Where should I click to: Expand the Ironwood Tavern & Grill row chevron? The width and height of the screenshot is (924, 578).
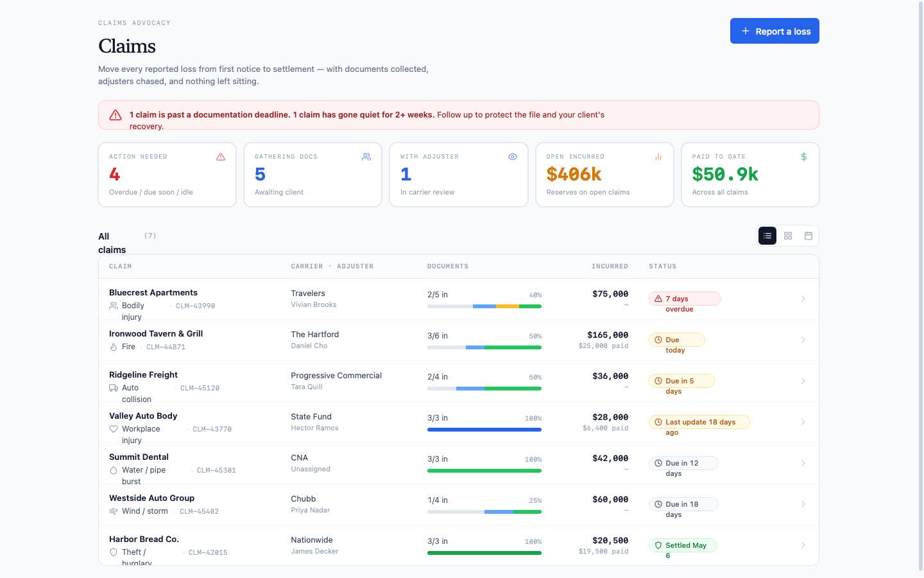(x=803, y=340)
